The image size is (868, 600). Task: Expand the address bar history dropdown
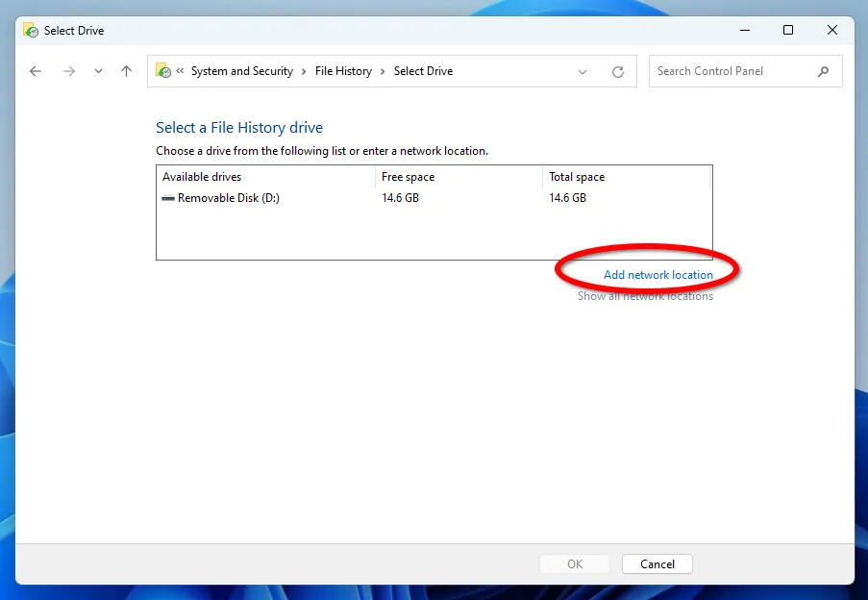click(x=583, y=72)
